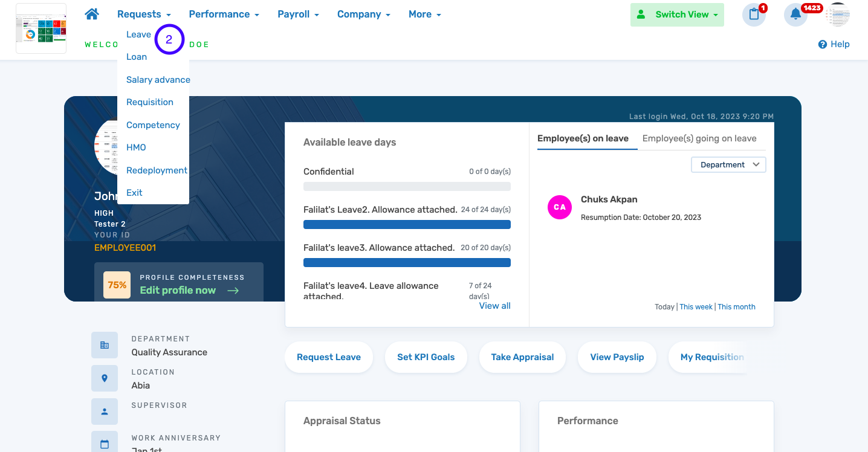Click the Location pin icon
This screenshot has width=868, height=452.
tap(105, 378)
